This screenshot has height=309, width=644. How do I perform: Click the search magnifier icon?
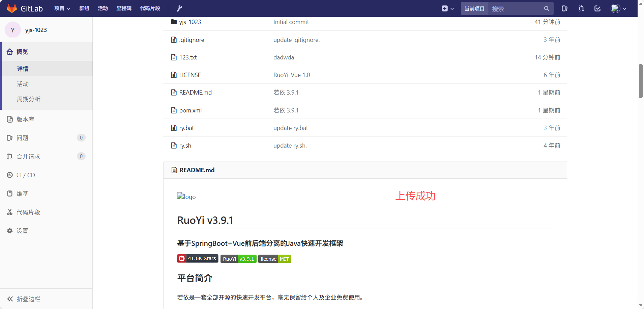pos(546,8)
